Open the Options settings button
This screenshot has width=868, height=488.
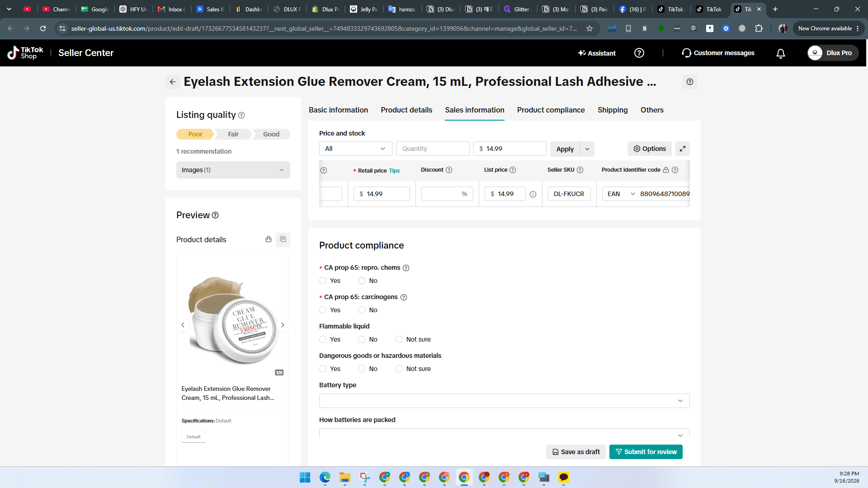pos(650,149)
